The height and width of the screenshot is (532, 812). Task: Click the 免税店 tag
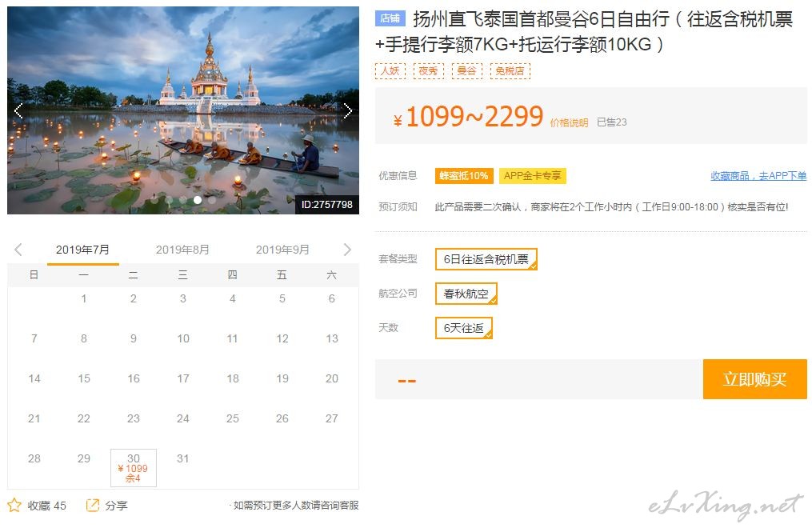(x=510, y=71)
